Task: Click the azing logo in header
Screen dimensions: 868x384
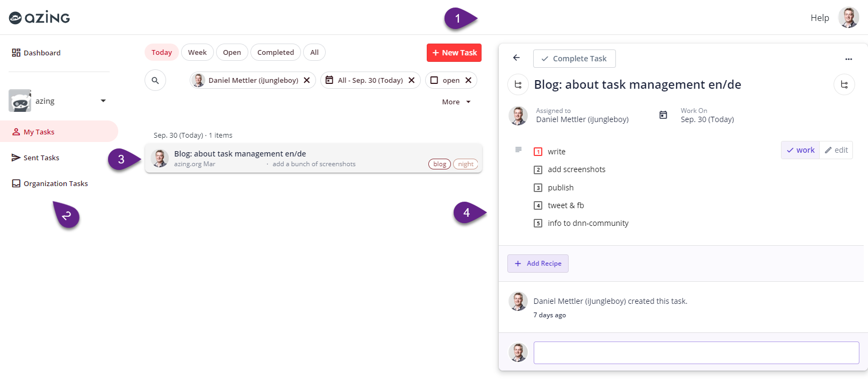Action: 39,18
